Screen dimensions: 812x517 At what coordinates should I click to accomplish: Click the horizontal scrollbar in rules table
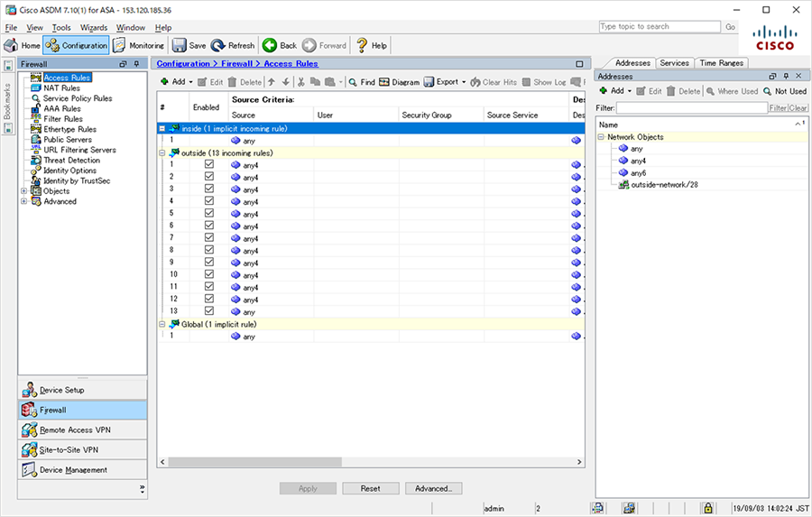click(254, 462)
